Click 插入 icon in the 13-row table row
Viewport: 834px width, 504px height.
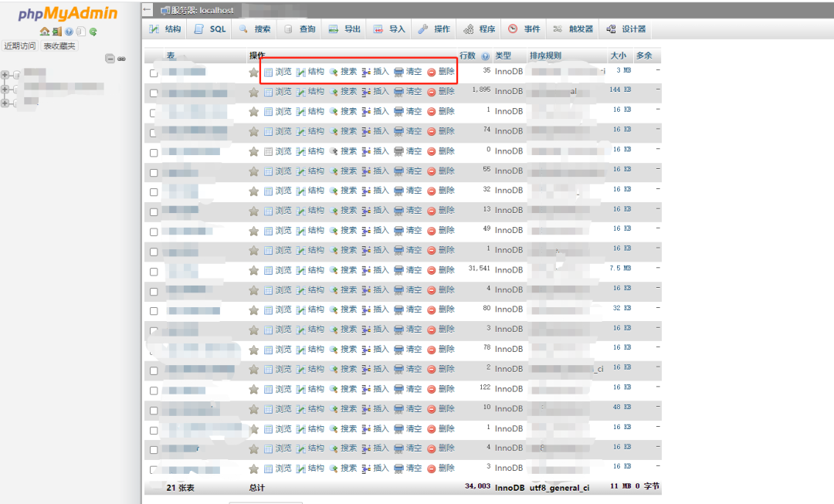(366, 211)
